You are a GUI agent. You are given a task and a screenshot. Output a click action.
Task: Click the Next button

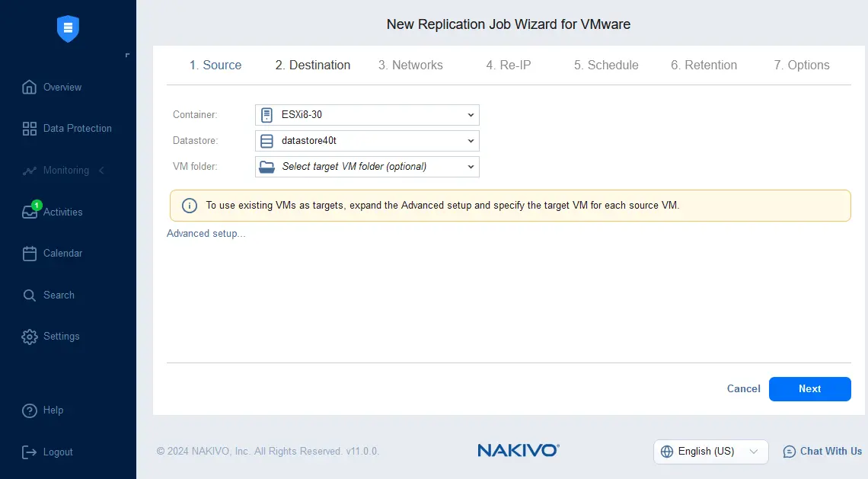tap(810, 388)
